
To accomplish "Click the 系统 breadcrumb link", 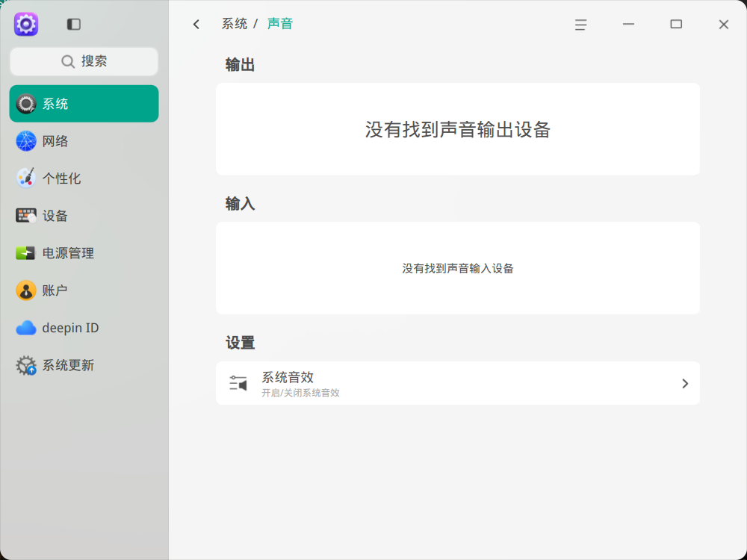I will (235, 24).
